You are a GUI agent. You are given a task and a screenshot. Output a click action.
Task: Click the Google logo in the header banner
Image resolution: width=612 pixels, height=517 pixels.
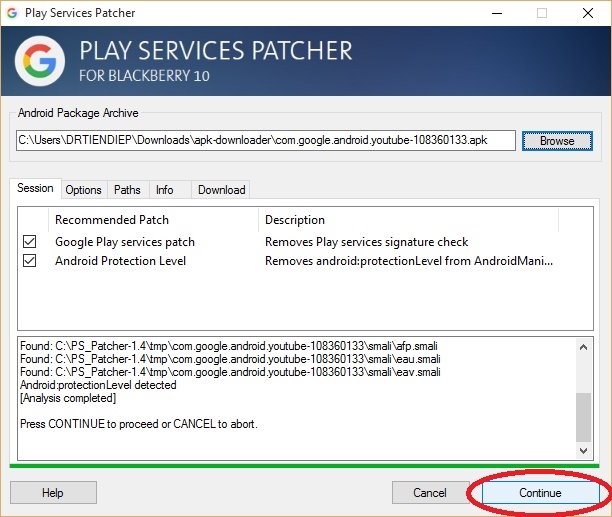40,62
